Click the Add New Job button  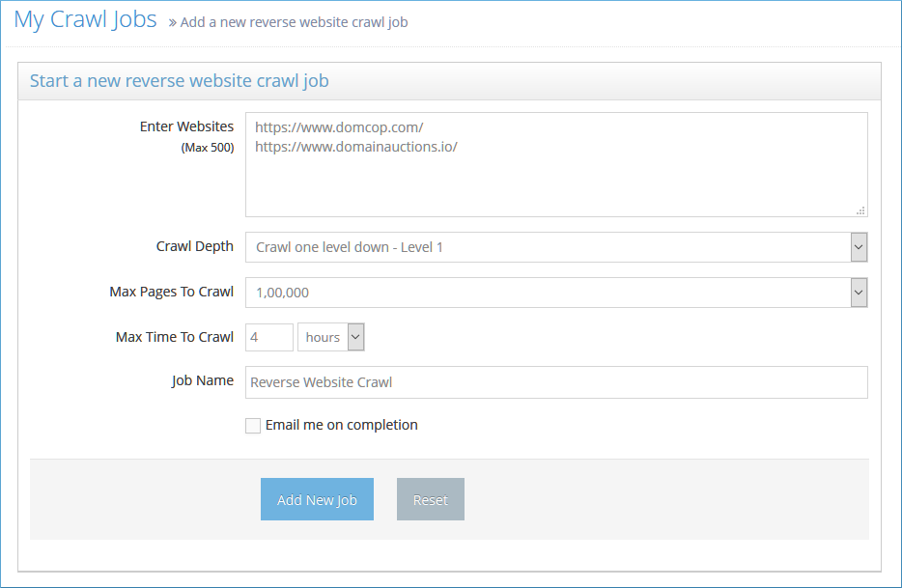pos(317,499)
